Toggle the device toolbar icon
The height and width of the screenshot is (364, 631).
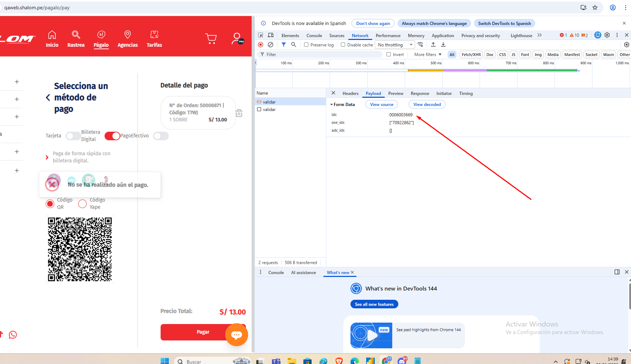coord(271,35)
